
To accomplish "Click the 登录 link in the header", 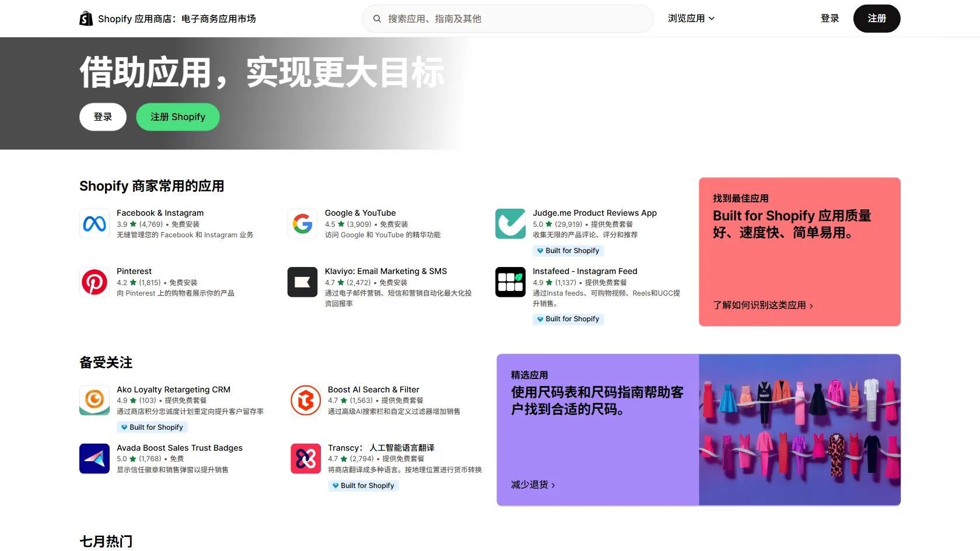I will (829, 19).
